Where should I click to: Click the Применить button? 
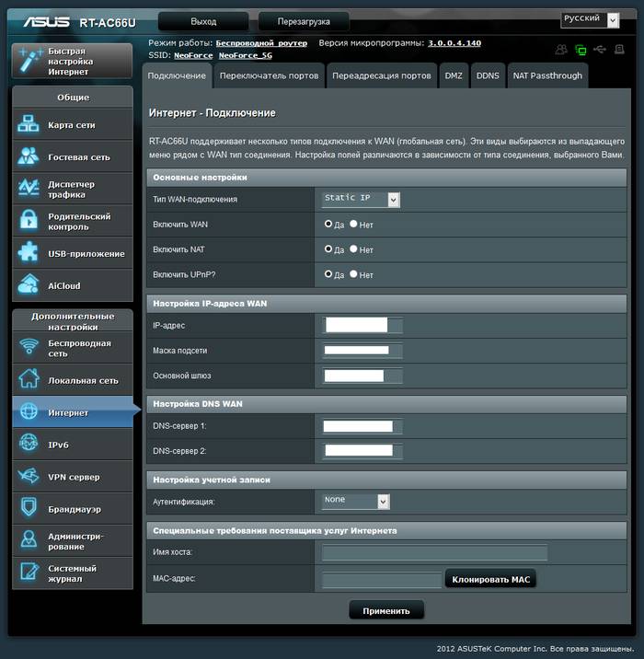coord(386,610)
